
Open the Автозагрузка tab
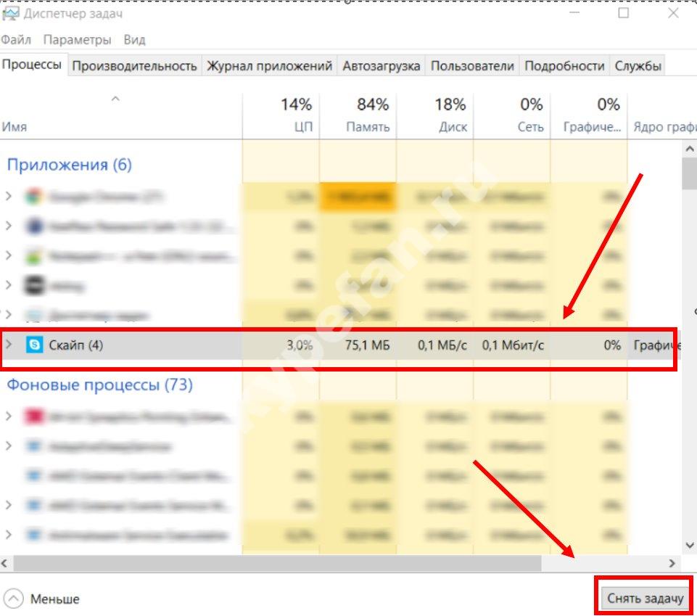(382, 66)
